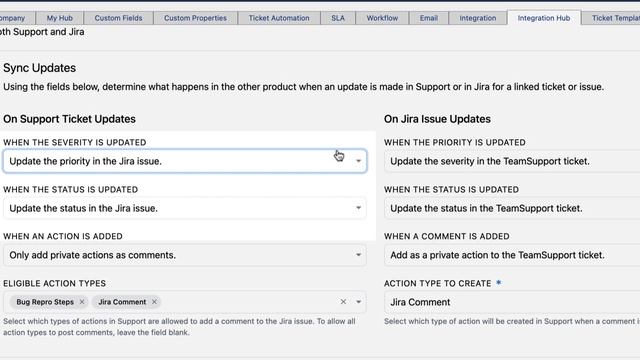The height and width of the screenshot is (360, 640).
Task: Remove the Bug Repro Steps tag
Action: 82,302
